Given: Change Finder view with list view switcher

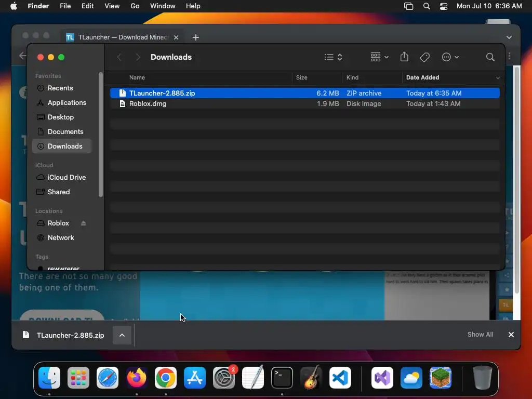Looking at the screenshot, I should 333,57.
